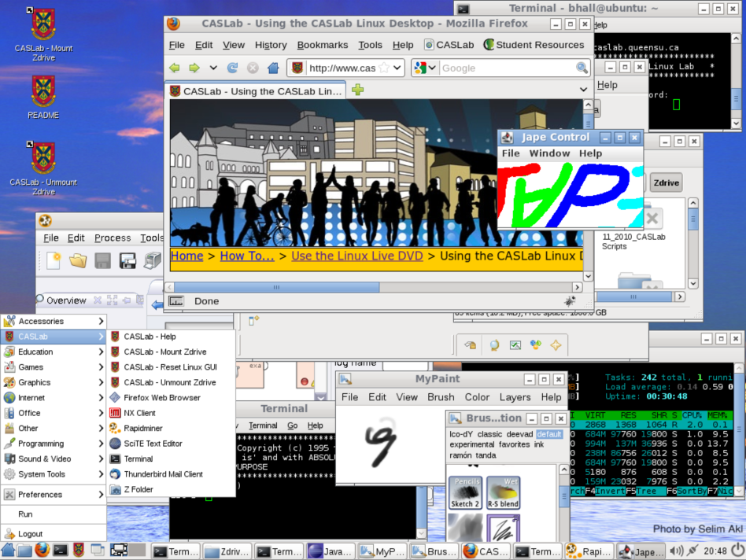The height and width of the screenshot is (560, 746).
Task: Open Thunderbird Mail Client menu entry
Action: 170,474
